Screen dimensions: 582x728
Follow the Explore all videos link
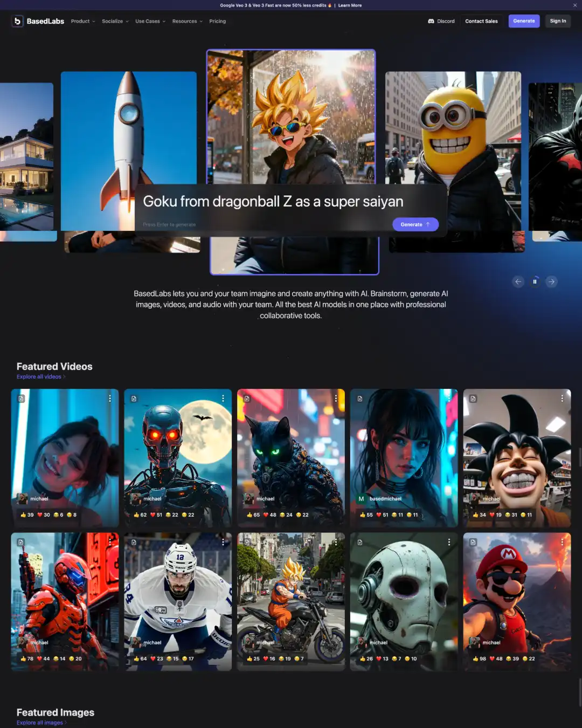[x=39, y=377]
